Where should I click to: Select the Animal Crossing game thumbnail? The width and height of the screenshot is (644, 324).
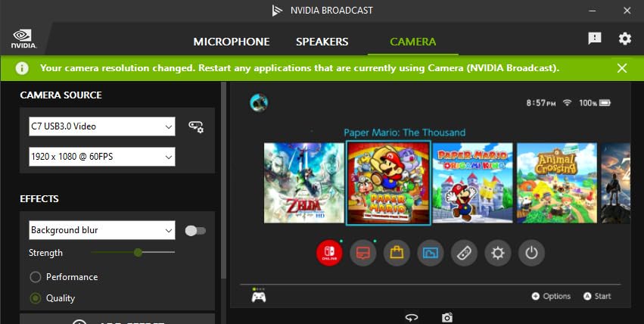pyautogui.click(x=557, y=182)
